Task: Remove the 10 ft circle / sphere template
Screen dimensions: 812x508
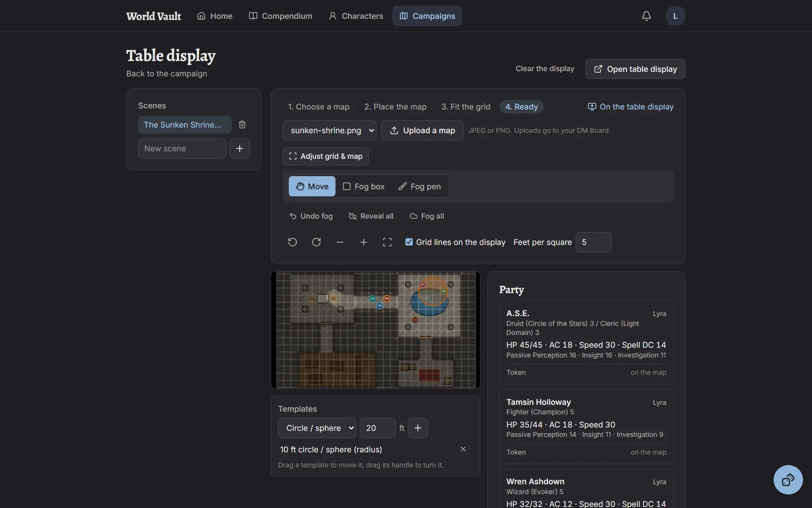Action: 463,449
